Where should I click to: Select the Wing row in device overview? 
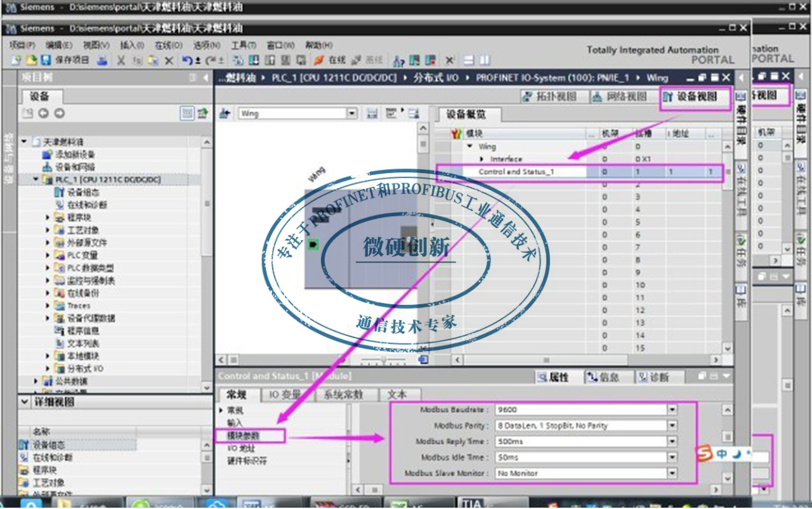click(x=579, y=146)
